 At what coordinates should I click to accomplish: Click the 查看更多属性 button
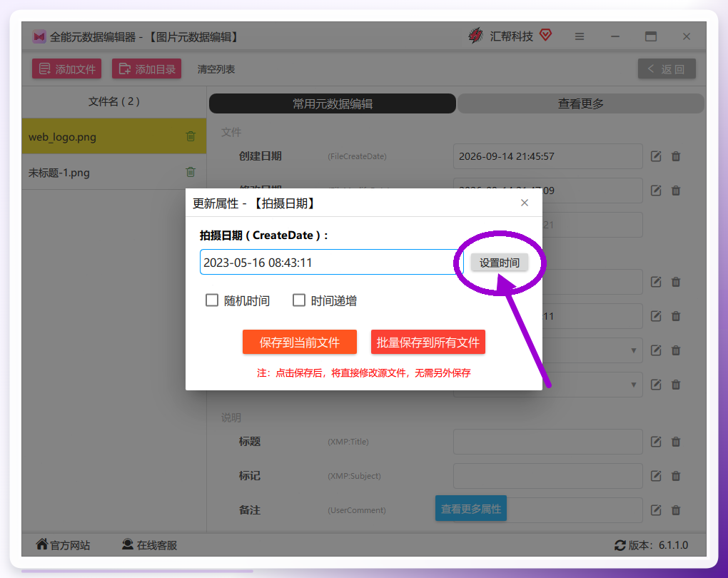(471, 509)
